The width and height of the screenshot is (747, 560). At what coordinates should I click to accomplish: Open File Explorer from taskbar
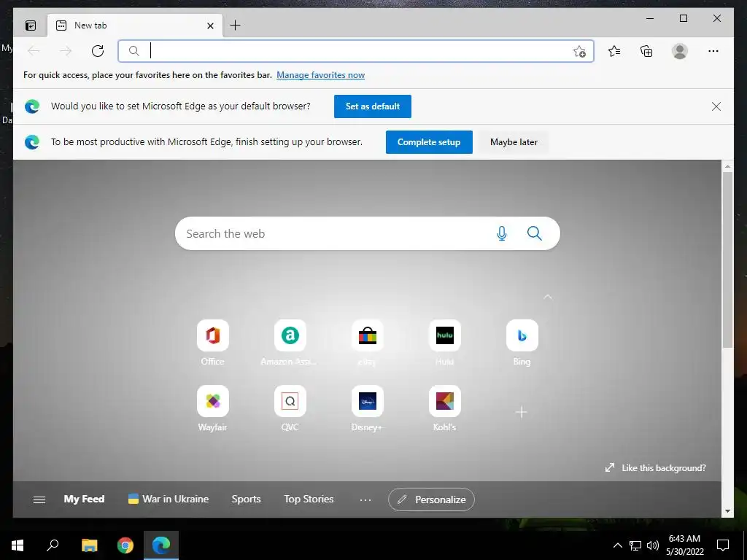coord(89,545)
